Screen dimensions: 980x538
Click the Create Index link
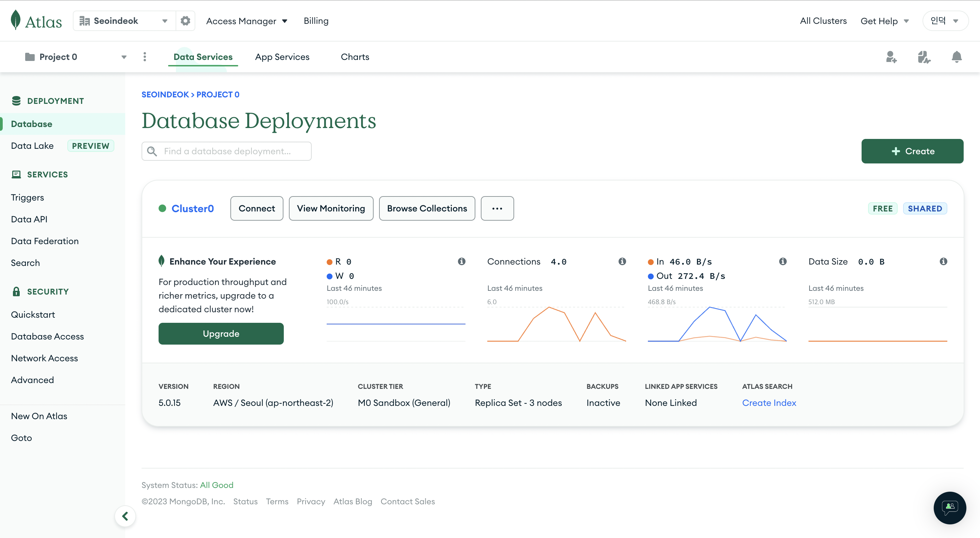[x=769, y=402]
